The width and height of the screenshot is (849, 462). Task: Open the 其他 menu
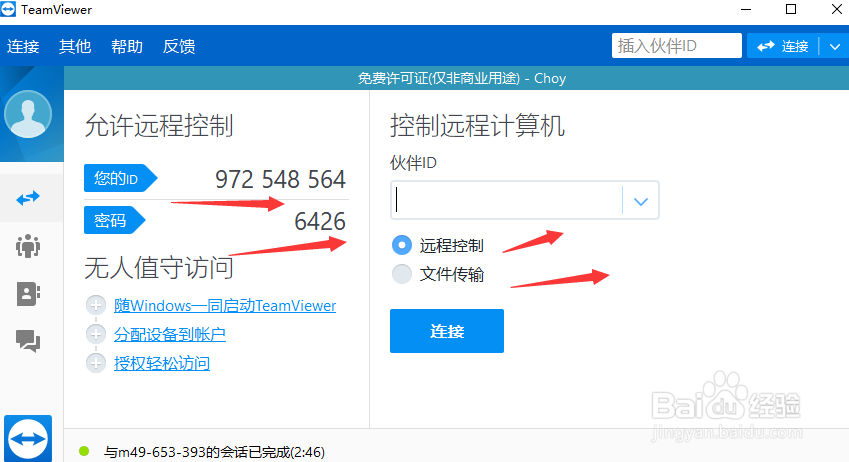coord(75,47)
